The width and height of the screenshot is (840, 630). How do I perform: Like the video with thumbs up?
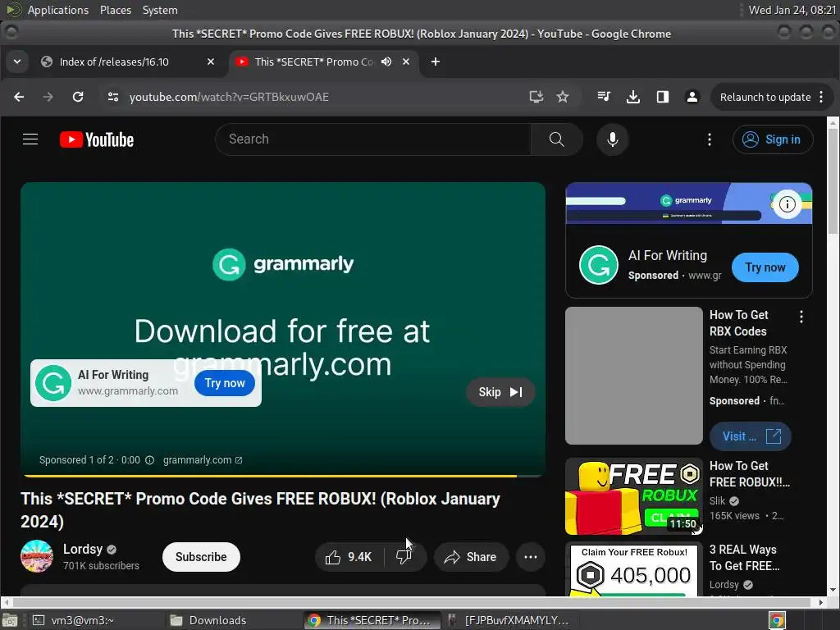(349, 557)
